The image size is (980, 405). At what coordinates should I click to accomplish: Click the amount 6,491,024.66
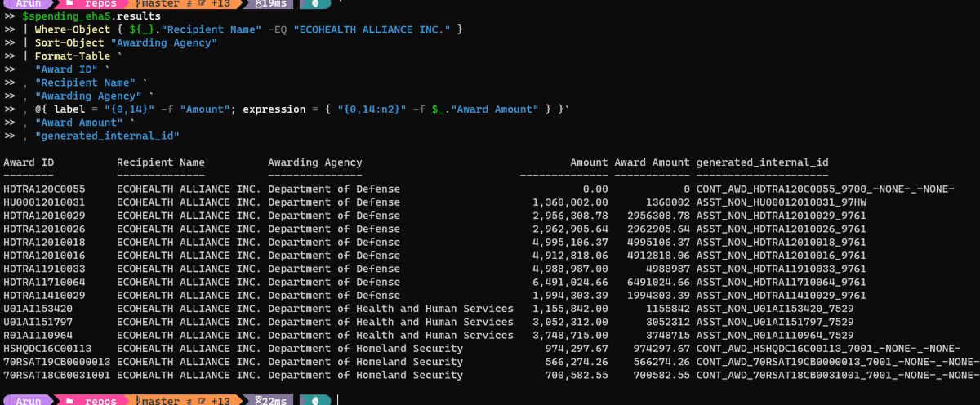pos(570,282)
